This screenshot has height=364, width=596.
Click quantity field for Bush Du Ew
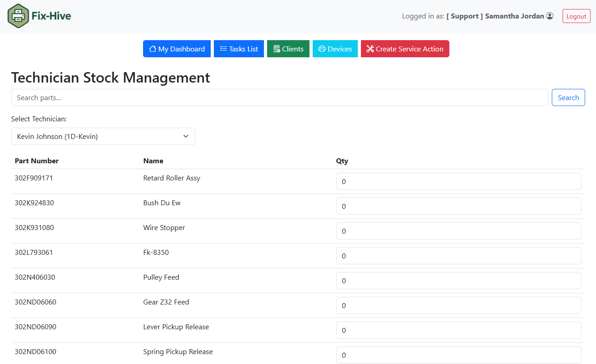458,206
